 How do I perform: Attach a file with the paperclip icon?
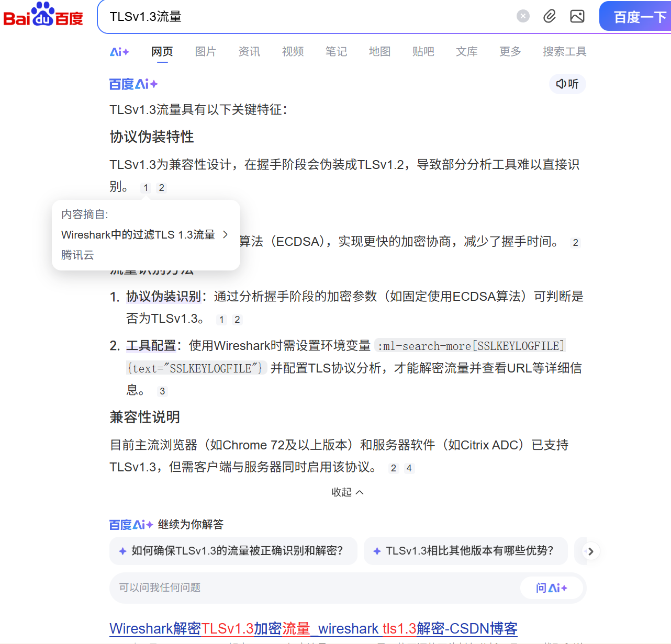tap(550, 16)
